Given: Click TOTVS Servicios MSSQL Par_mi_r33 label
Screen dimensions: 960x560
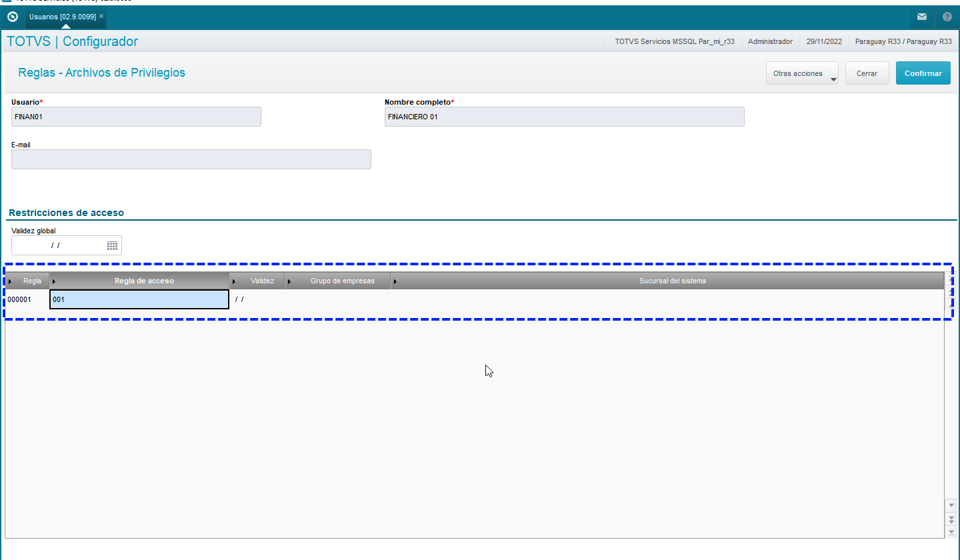Looking at the screenshot, I should pos(675,41).
